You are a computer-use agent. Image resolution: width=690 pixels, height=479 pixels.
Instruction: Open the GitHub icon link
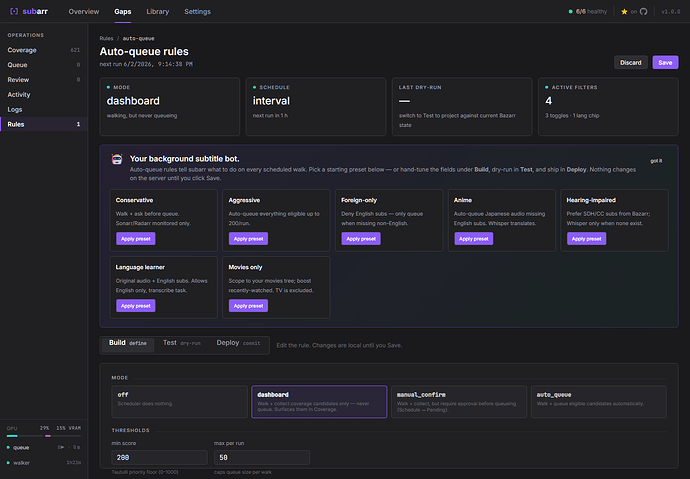[643, 12]
